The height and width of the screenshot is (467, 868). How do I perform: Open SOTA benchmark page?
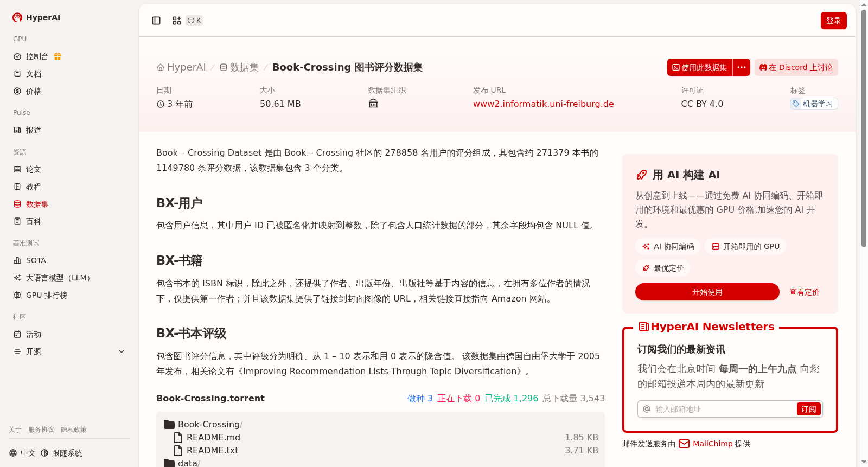(36, 260)
